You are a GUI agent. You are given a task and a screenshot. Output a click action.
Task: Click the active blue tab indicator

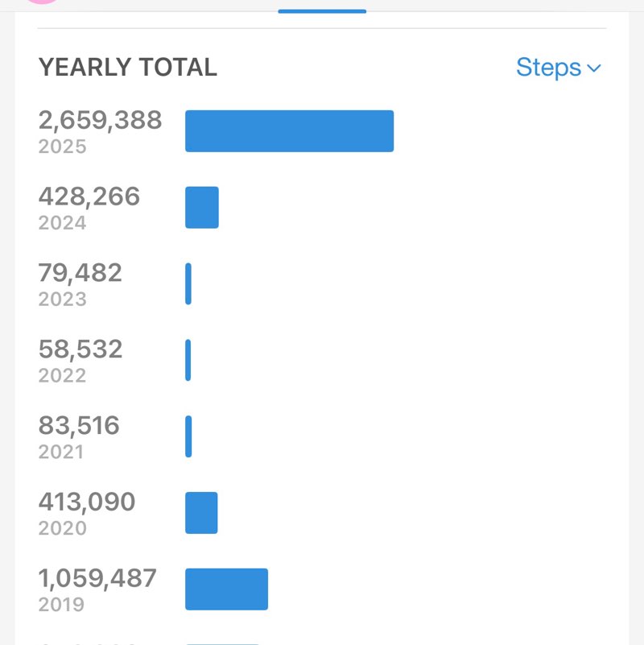point(322,11)
